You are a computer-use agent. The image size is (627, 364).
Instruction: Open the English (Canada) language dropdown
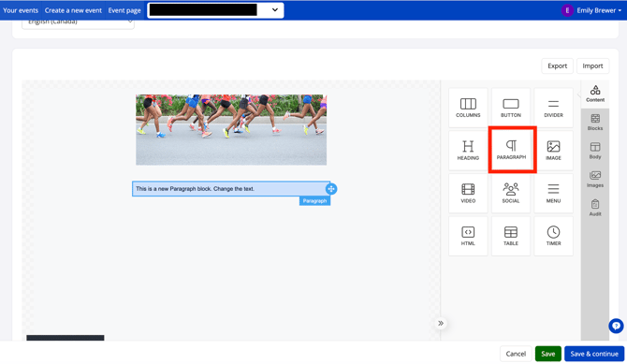pos(78,22)
